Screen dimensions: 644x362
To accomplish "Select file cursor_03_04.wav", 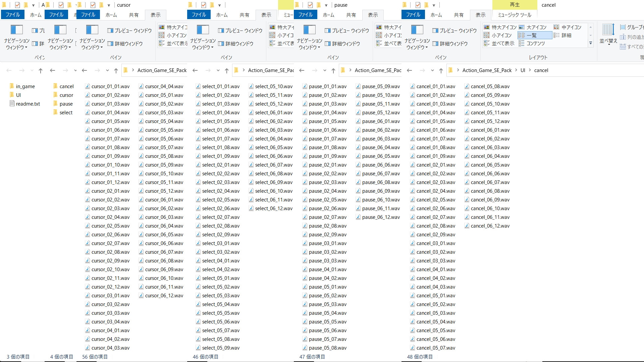I will coord(107,322).
